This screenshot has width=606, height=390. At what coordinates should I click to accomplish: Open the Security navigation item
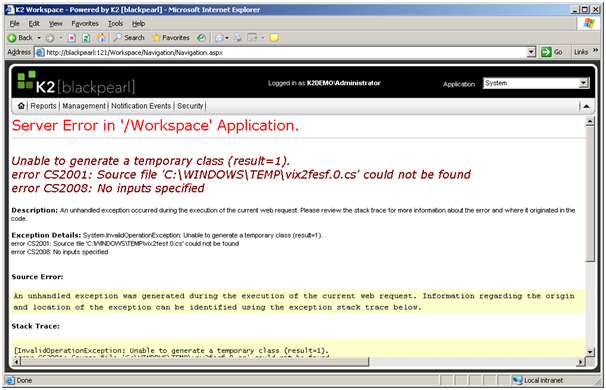[x=190, y=106]
